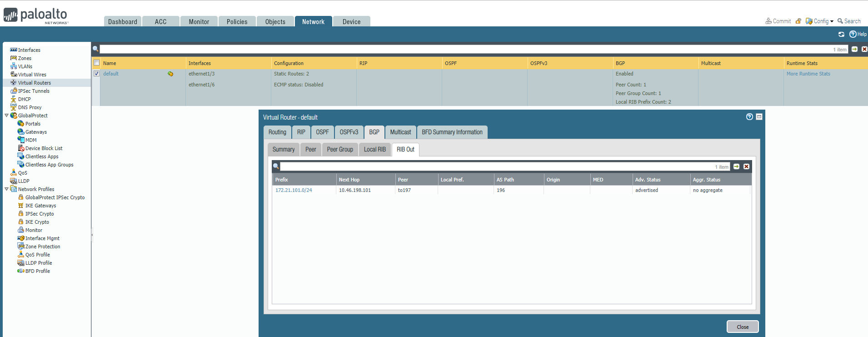
Task: Click the DNS Proxy sidebar icon
Action: pos(14,107)
